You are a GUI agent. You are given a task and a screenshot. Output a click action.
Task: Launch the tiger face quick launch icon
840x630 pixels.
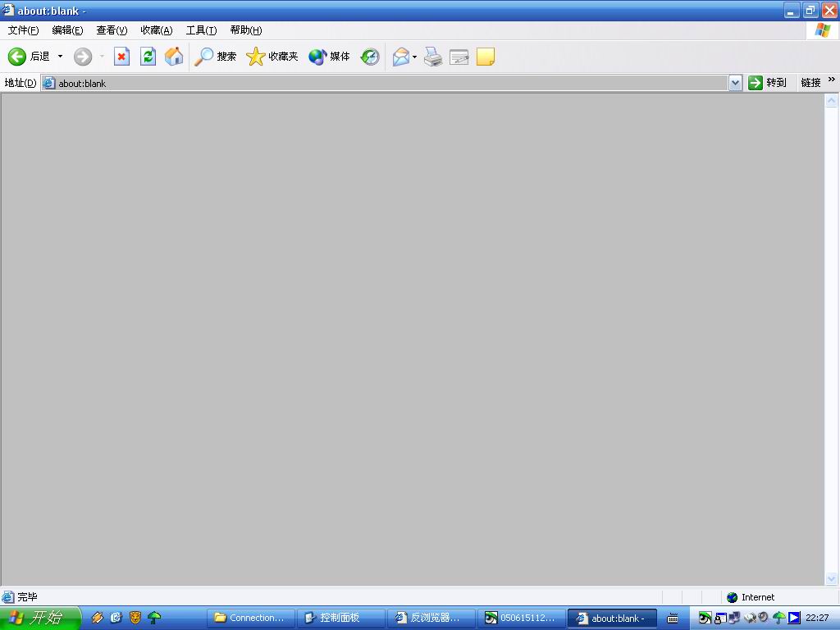[135, 618]
